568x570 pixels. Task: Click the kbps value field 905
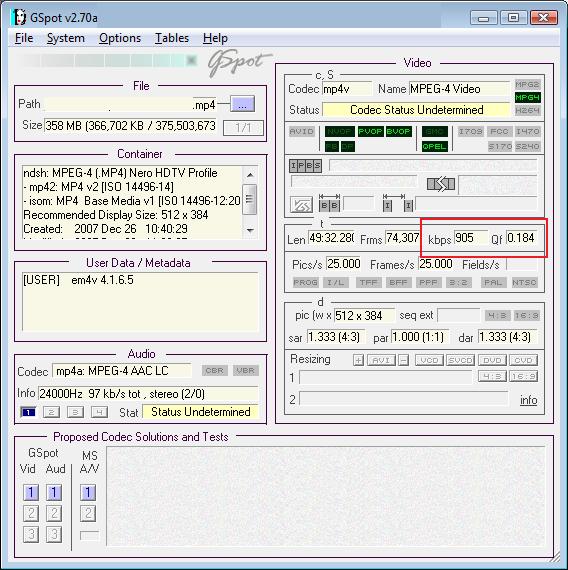[x=471, y=238]
